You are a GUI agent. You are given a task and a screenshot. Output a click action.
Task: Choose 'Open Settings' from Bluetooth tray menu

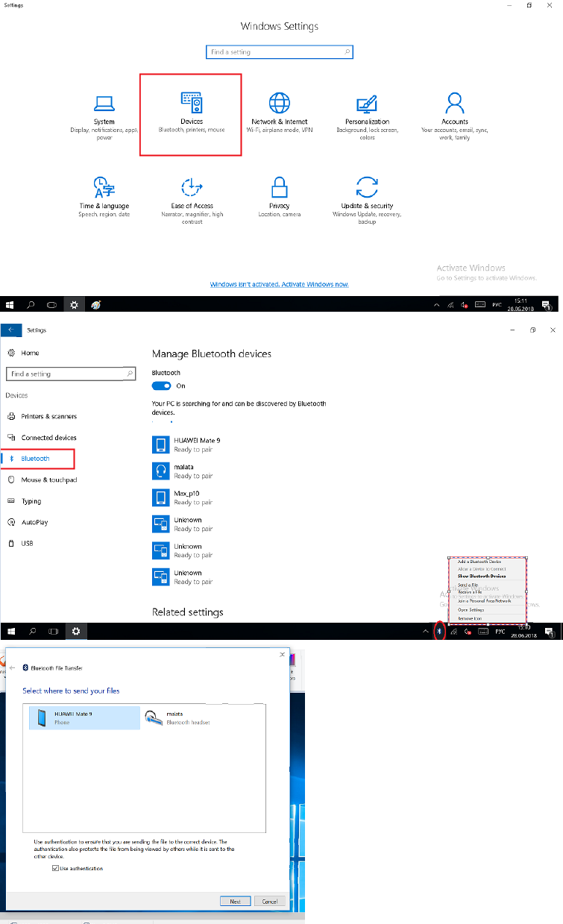click(471, 610)
